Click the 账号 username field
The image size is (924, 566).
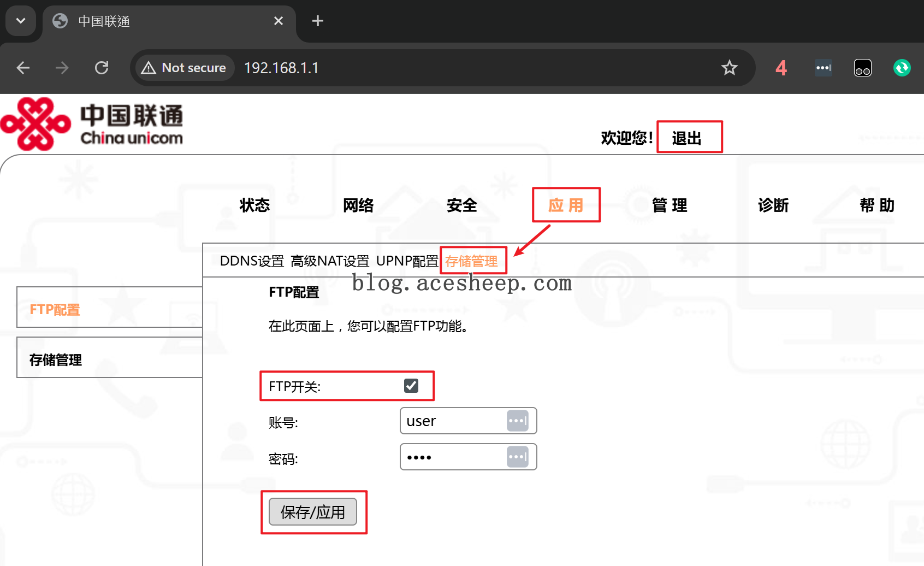(468, 421)
